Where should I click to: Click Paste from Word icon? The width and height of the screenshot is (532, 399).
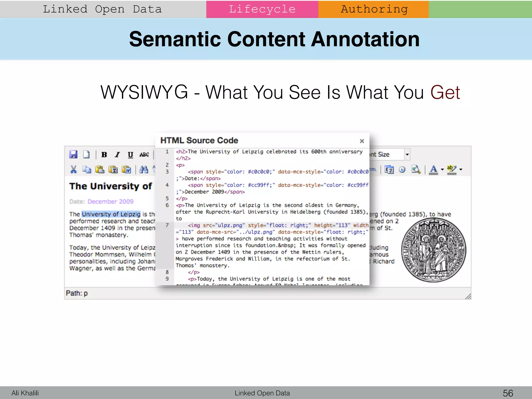127,170
